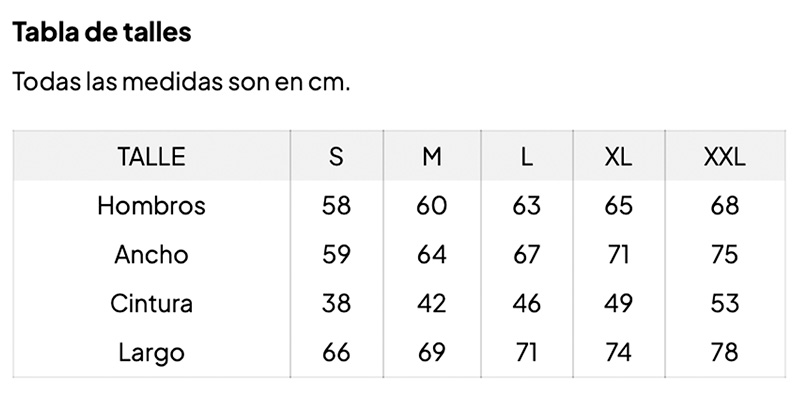812x410 pixels.
Task: Click Hombros value 58 for size S
Action: pyautogui.click(x=336, y=206)
